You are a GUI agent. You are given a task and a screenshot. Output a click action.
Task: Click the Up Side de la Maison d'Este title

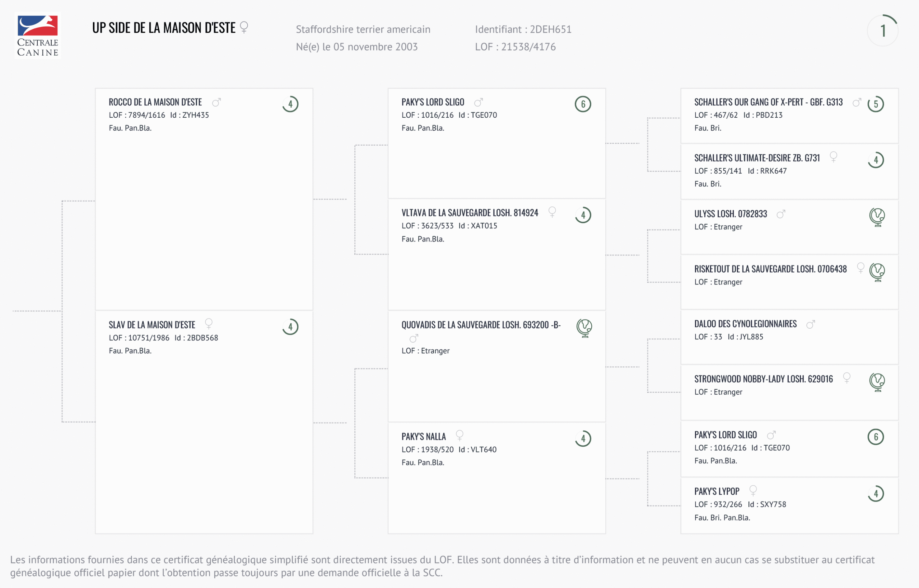click(164, 28)
